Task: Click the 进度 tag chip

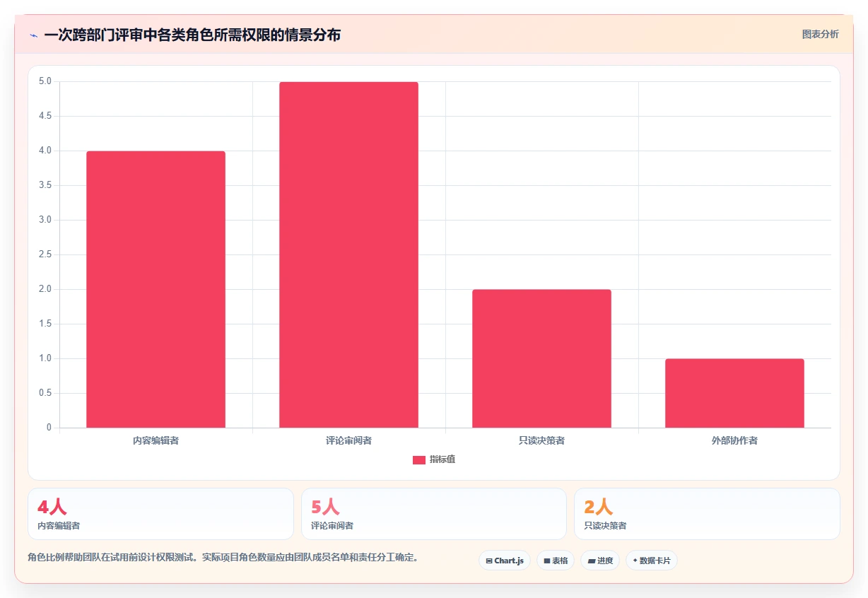Action: pos(600,561)
